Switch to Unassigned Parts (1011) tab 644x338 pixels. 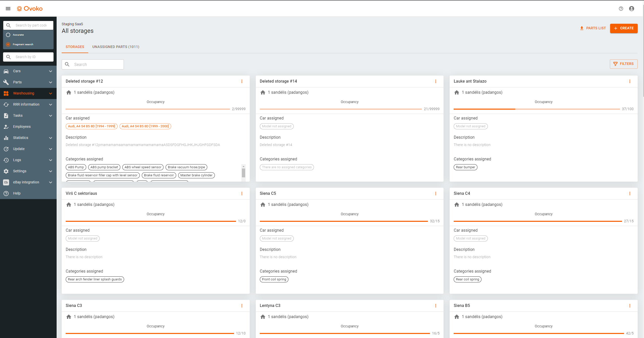click(x=116, y=47)
